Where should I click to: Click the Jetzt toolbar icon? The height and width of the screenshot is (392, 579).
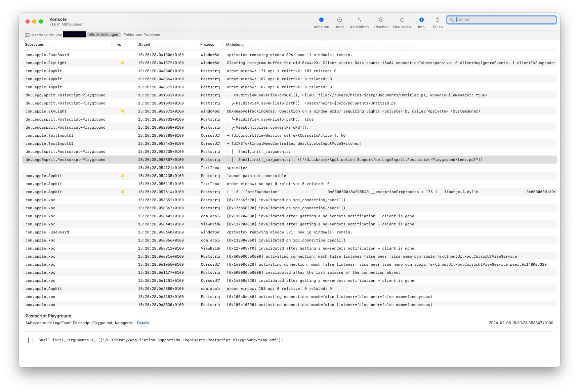coord(339,20)
